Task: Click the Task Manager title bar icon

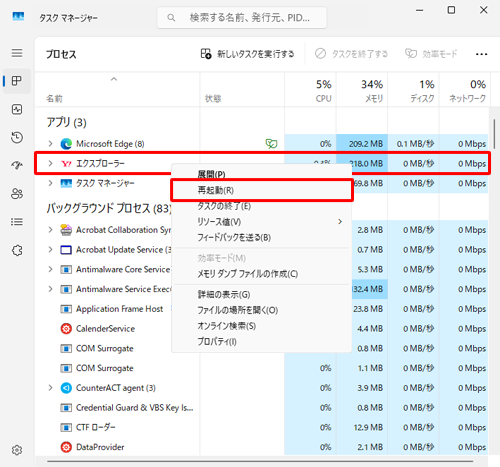Action: (x=18, y=16)
